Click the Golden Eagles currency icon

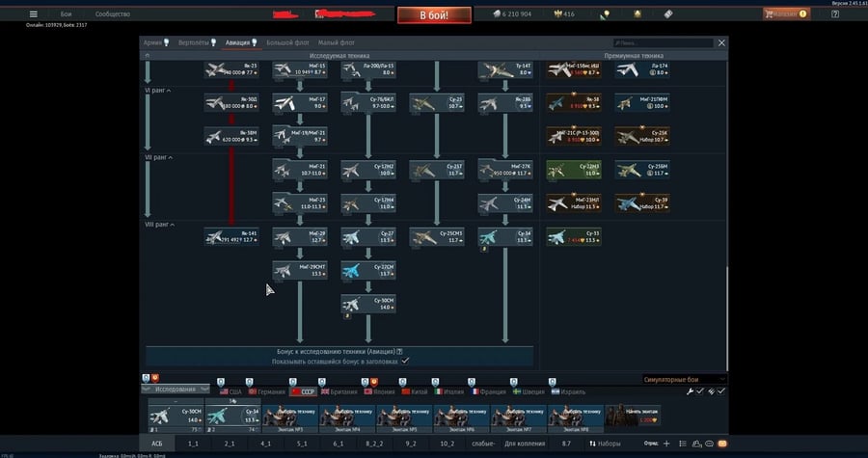(x=557, y=14)
